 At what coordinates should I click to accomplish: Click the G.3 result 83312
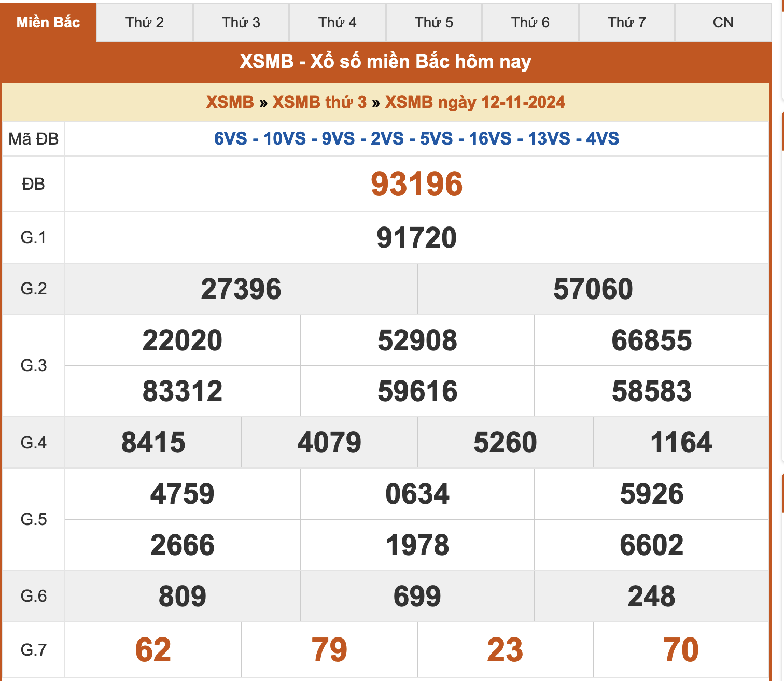pos(183,391)
